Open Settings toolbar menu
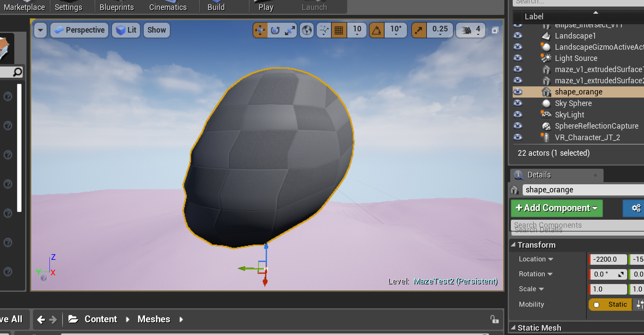Viewport: 644px width, 335px height. (68, 7)
